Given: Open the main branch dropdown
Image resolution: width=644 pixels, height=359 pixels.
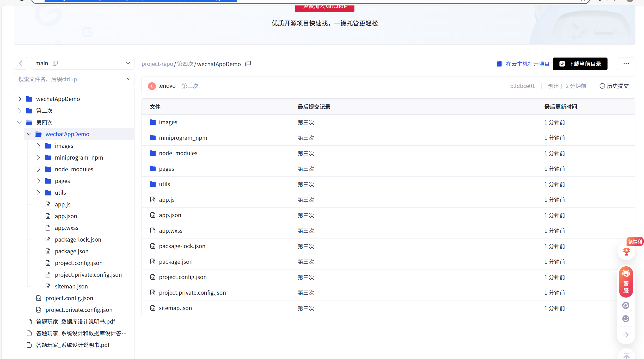Looking at the screenshot, I should pos(128,63).
